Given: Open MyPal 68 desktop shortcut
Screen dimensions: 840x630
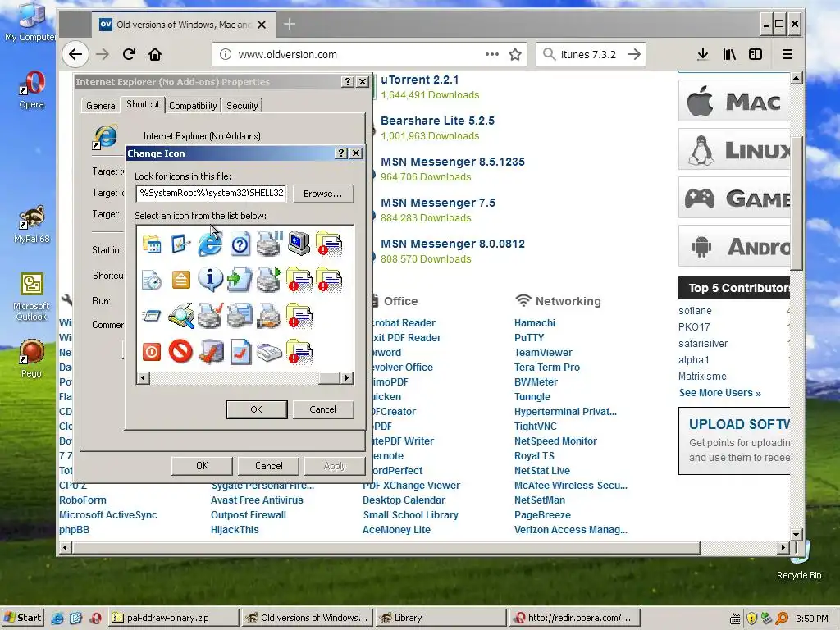Looking at the screenshot, I should [32, 225].
